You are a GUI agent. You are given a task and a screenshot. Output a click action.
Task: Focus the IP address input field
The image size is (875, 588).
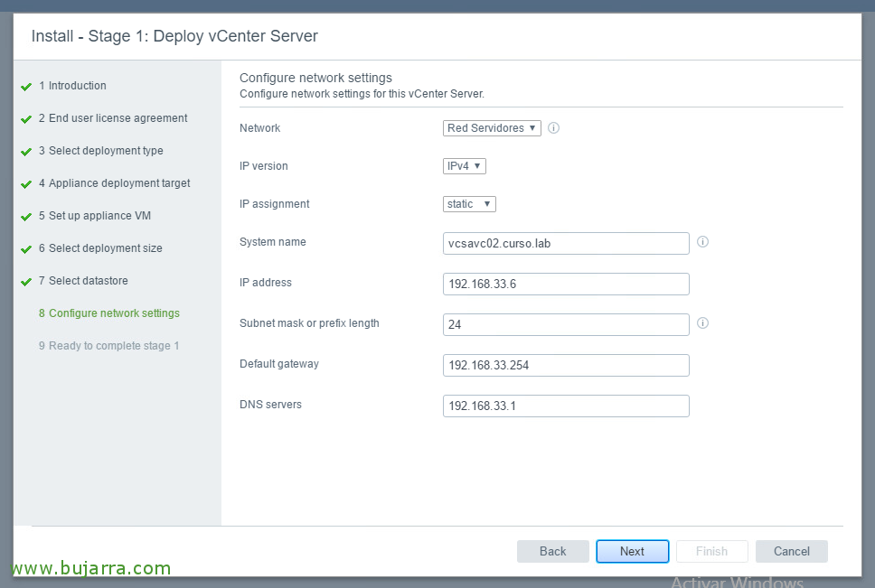pyautogui.click(x=566, y=285)
